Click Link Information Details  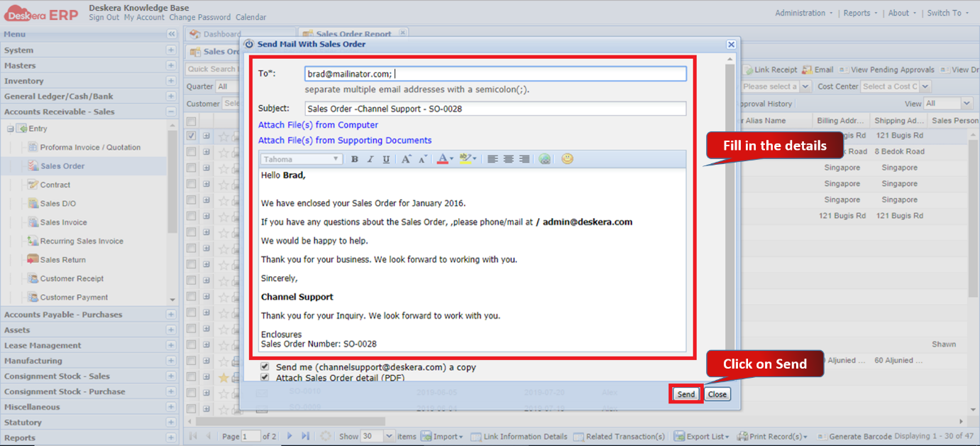(x=519, y=436)
